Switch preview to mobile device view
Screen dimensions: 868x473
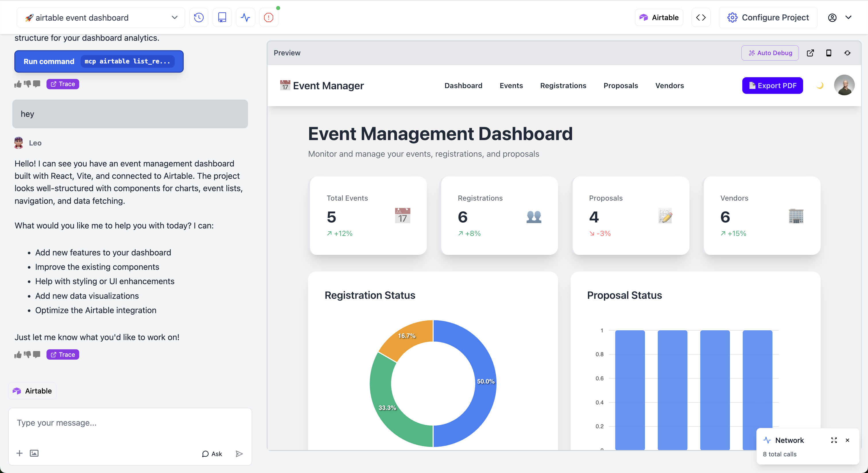click(829, 53)
